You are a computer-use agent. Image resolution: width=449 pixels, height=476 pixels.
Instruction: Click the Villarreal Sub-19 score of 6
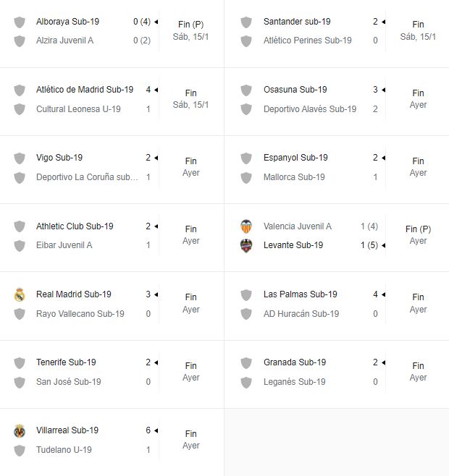[x=148, y=430]
